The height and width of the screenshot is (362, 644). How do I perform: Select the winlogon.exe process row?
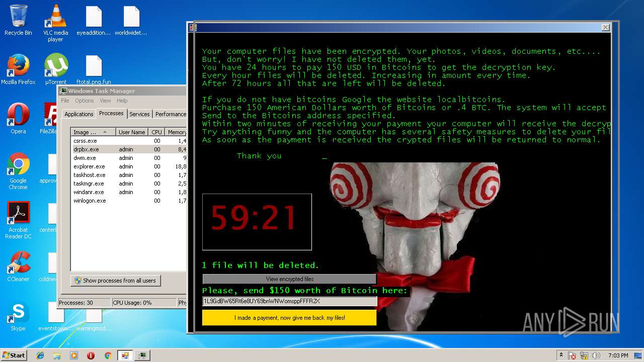pos(129,201)
